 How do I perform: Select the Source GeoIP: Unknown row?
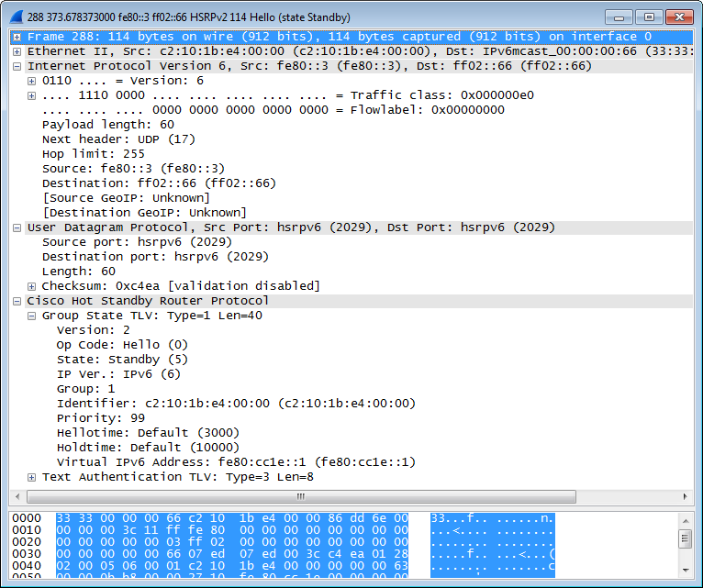126,198
